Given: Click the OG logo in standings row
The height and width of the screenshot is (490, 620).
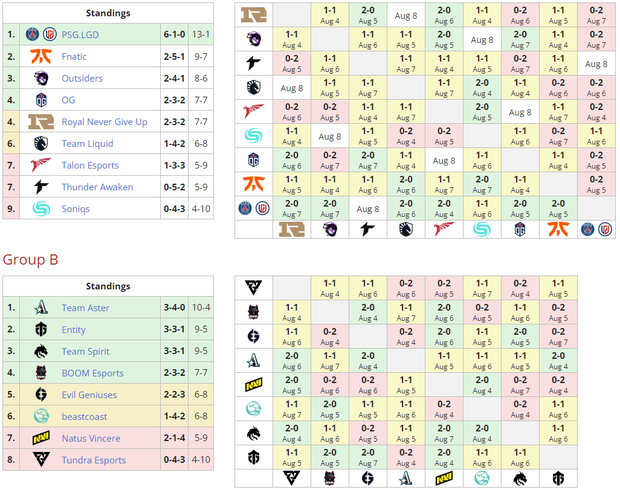Looking at the screenshot, I should coord(41,100).
